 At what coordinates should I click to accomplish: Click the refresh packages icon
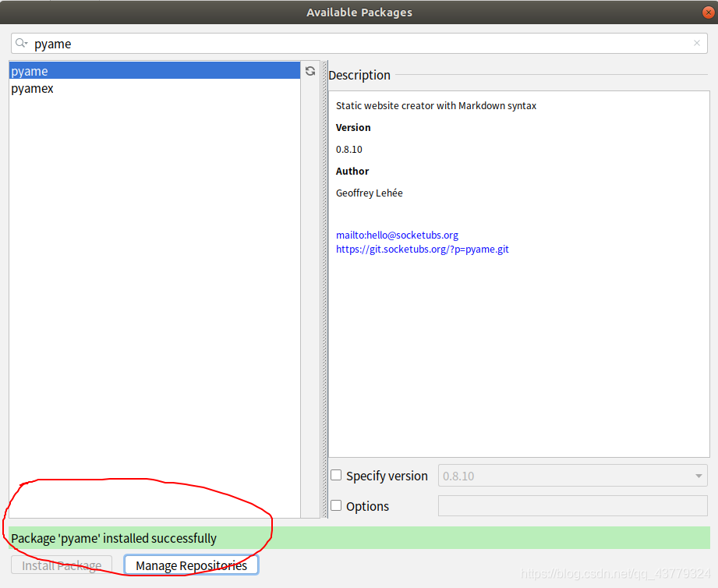[310, 71]
